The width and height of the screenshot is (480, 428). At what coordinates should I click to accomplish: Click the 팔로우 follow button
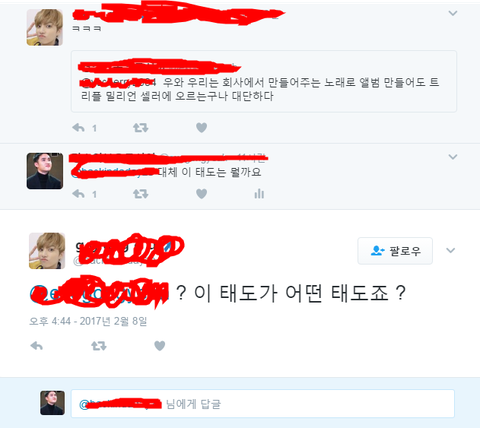(x=395, y=251)
